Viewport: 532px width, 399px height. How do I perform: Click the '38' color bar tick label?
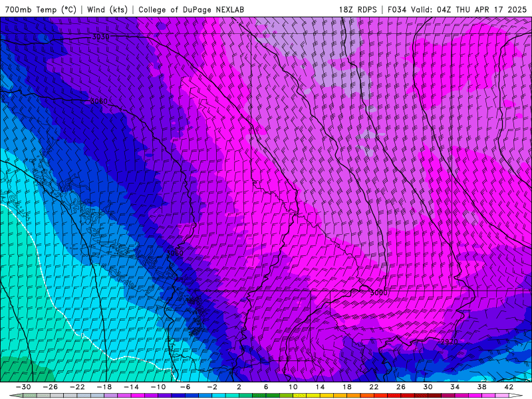pyautogui.click(x=481, y=387)
